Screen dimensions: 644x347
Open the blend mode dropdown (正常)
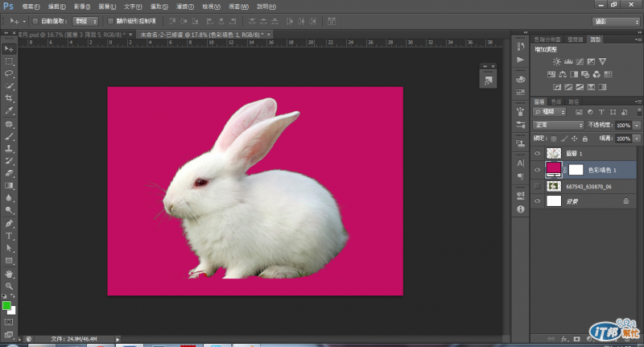point(559,126)
